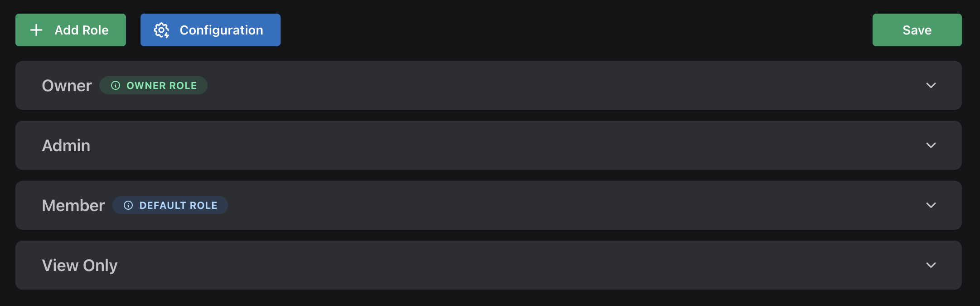Click the plus icon on Add Role
980x306 pixels.
click(x=35, y=30)
